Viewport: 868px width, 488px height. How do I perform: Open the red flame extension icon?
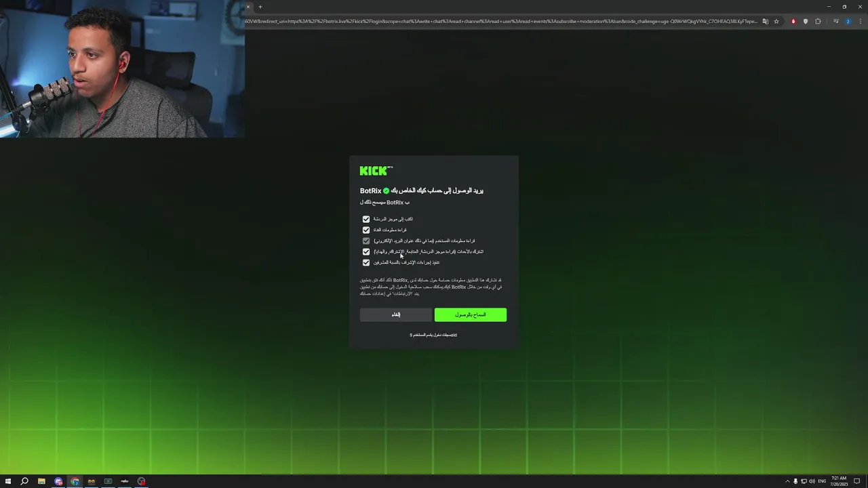pyautogui.click(x=793, y=21)
